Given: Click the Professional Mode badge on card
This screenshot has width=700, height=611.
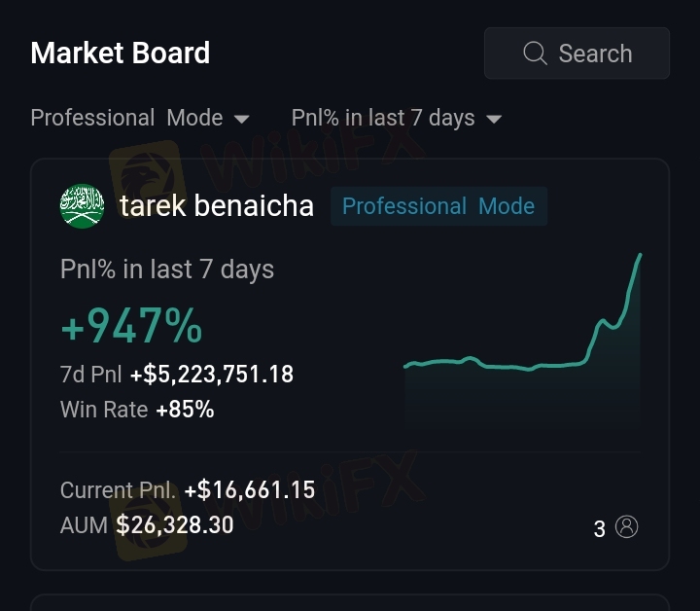Looking at the screenshot, I should (438, 206).
